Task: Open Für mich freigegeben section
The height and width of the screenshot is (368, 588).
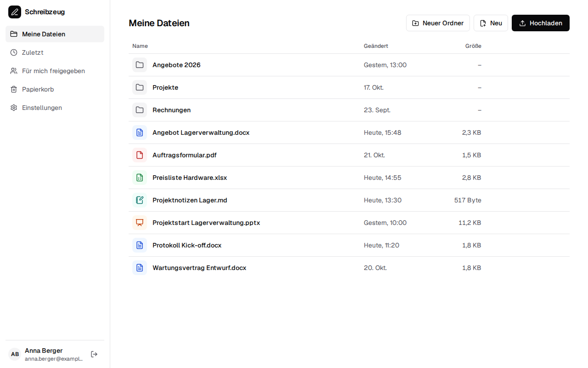Action: (55, 71)
